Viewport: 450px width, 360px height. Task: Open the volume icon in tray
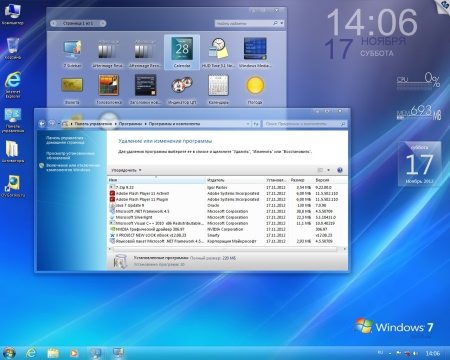[x=416, y=353]
